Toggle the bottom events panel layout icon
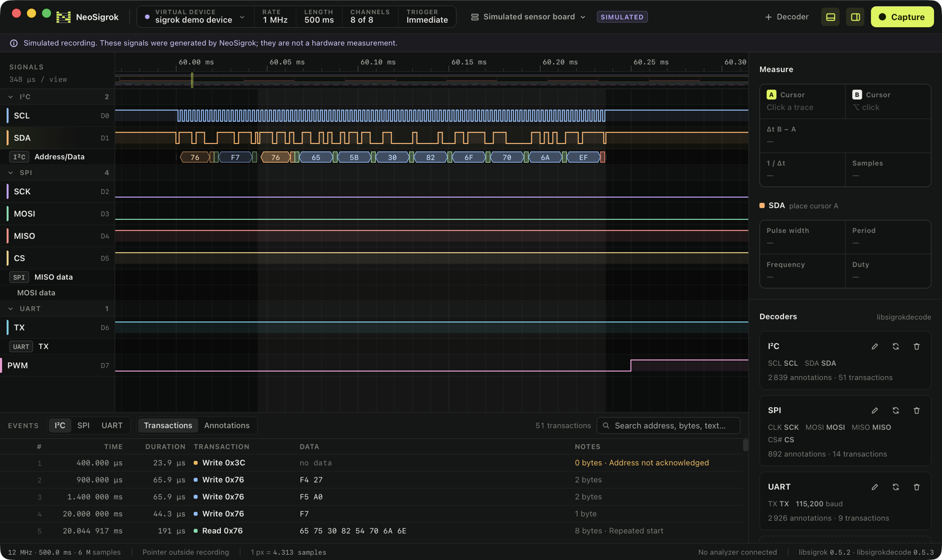This screenshot has width=942, height=560. (831, 17)
